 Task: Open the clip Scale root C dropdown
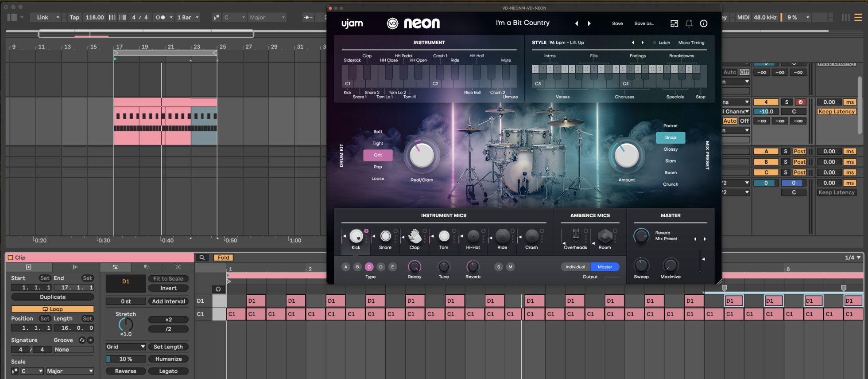32,371
